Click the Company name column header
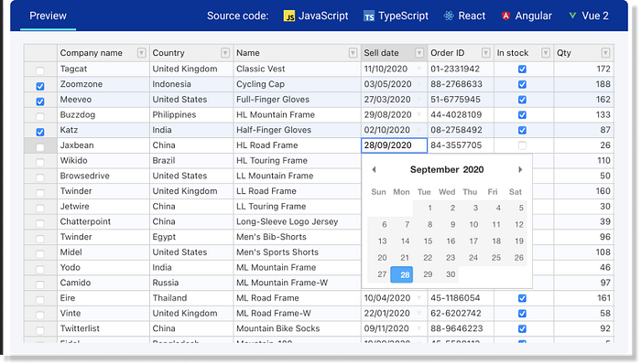The width and height of the screenshot is (641, 364). (x=103, y=53)
